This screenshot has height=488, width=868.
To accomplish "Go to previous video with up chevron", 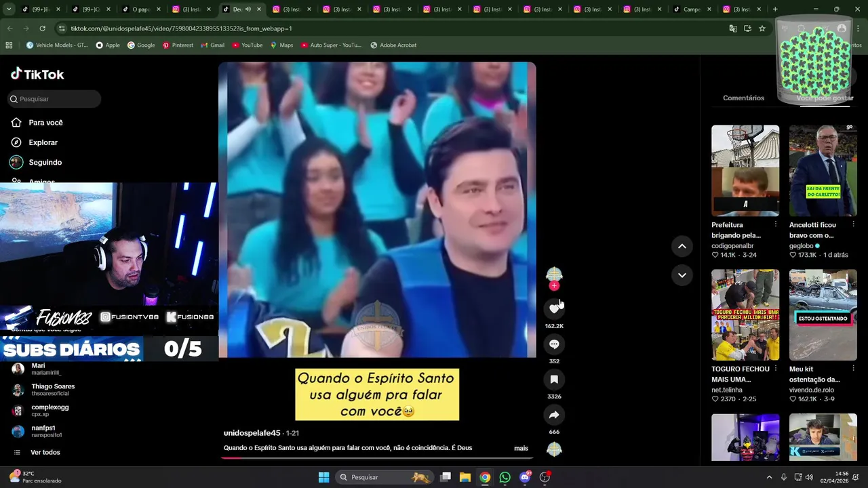I will pyautogui.click(x=682, y=246).
